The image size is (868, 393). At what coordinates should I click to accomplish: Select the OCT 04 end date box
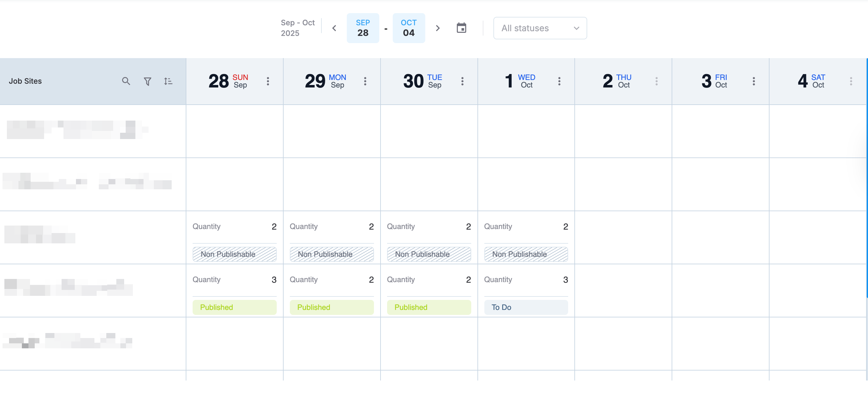pyautogui.click(x=408, y=28)
